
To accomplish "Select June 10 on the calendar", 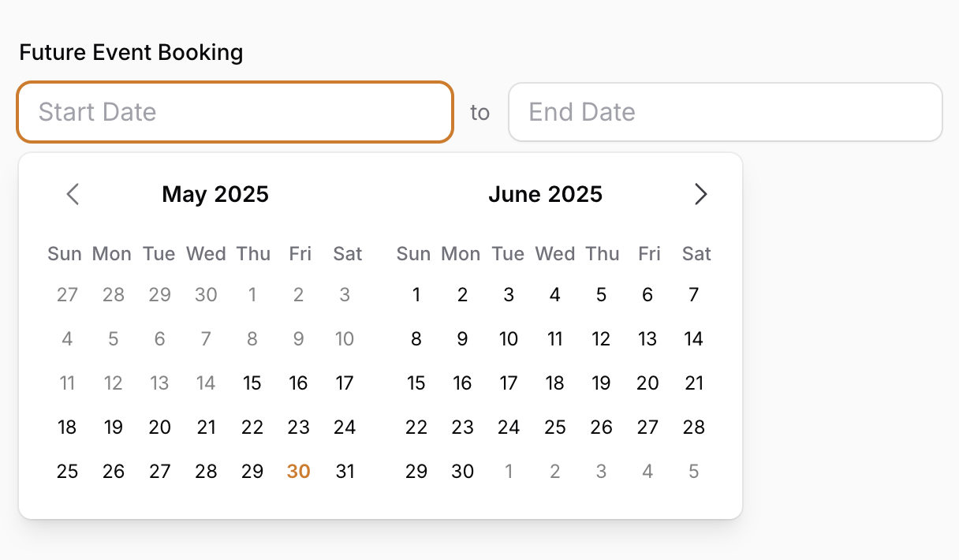I will point(509,339).
